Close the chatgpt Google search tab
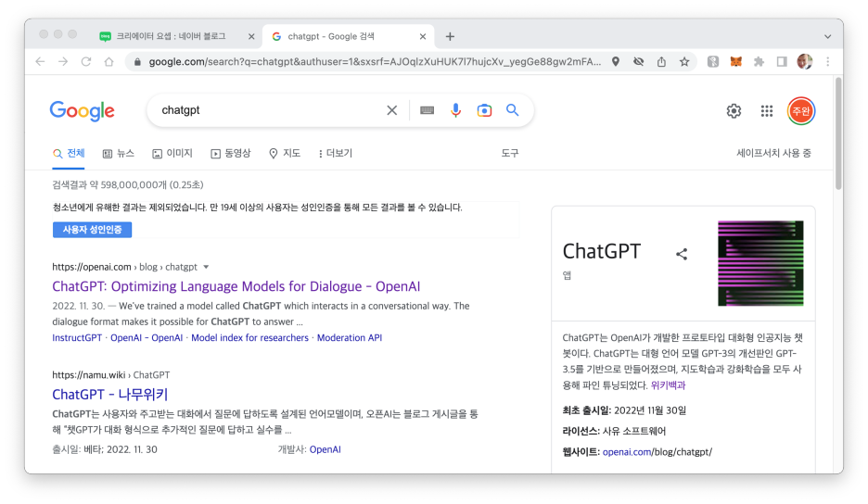 click(x=423, y=36)
